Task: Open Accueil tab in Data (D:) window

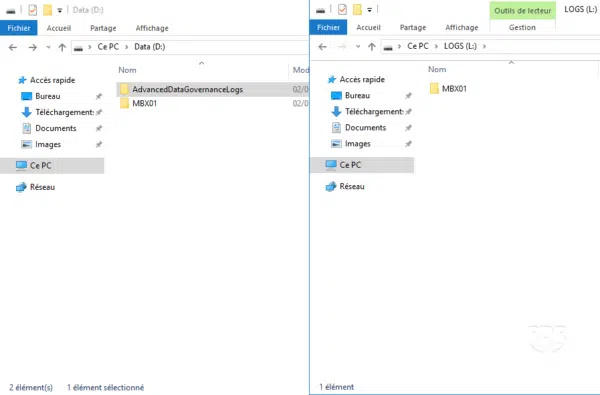Action: (59, 28)
